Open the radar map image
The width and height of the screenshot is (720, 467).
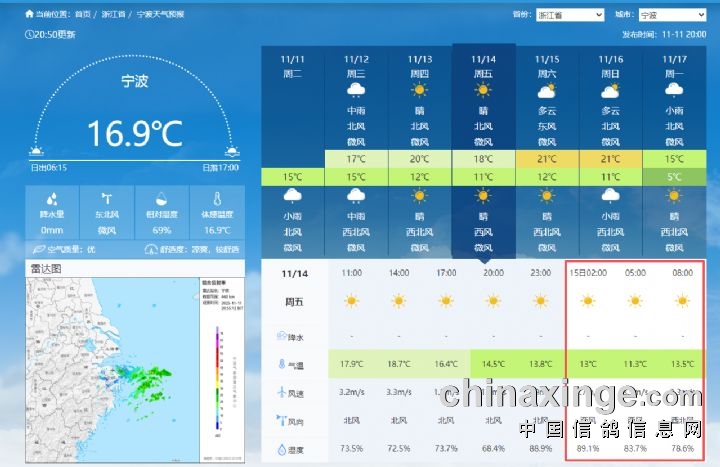(135, 370)
